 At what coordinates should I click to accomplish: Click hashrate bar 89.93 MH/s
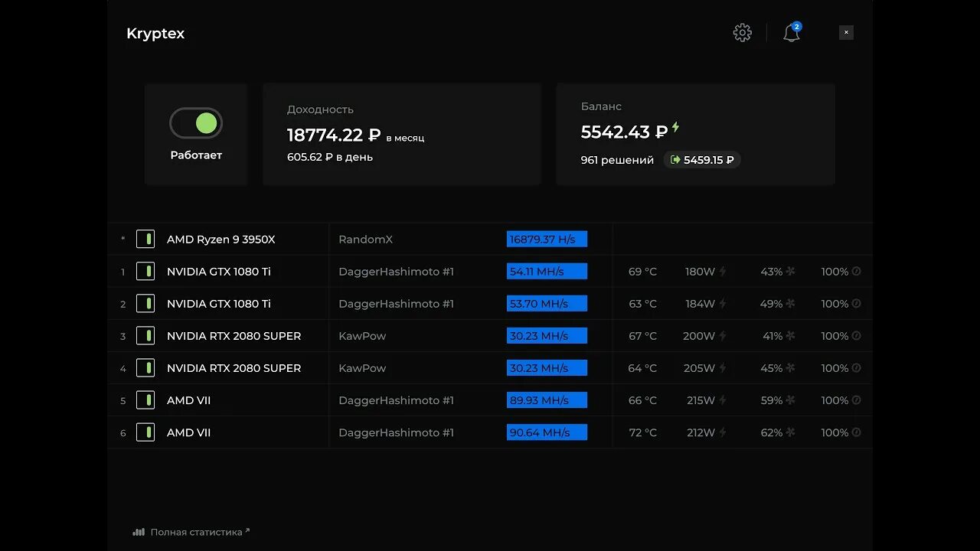coord(547,400)
